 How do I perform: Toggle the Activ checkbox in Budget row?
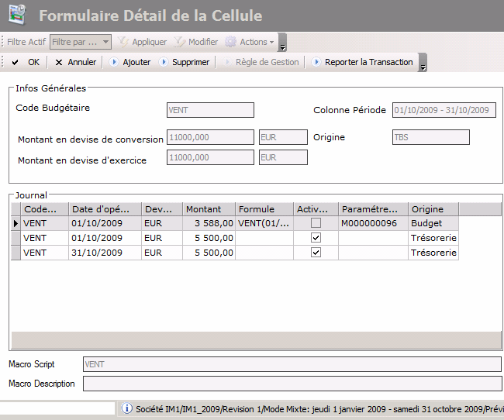click(x=316, y=223)
